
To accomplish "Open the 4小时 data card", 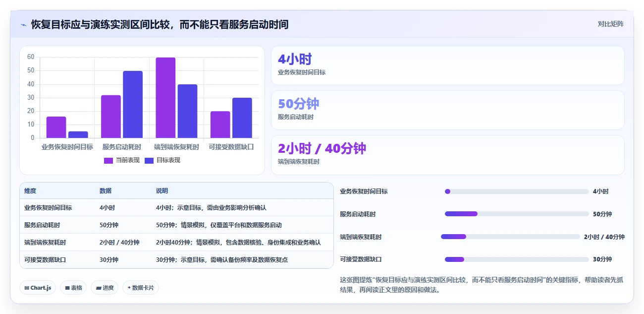I will tap(447, 65).
